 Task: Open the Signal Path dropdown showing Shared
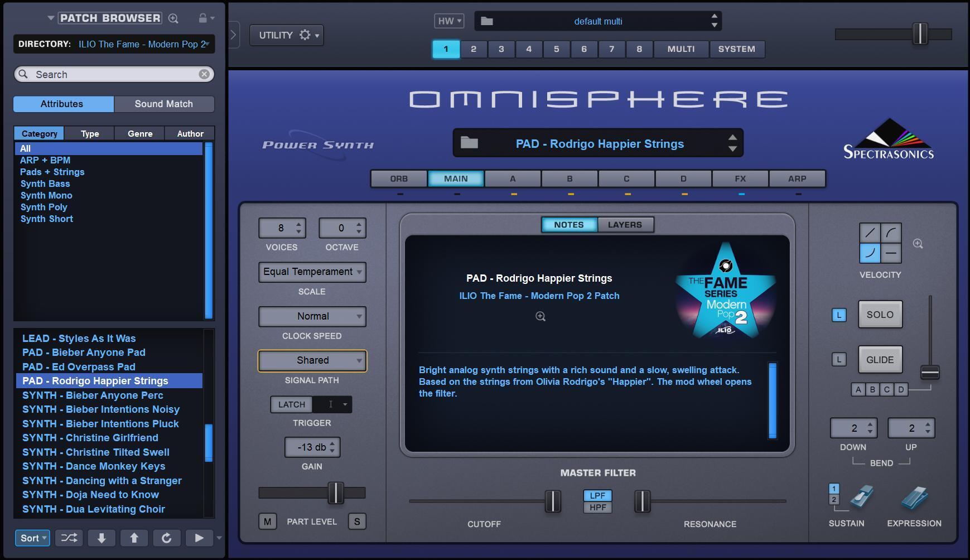click(x=312, y=360)
